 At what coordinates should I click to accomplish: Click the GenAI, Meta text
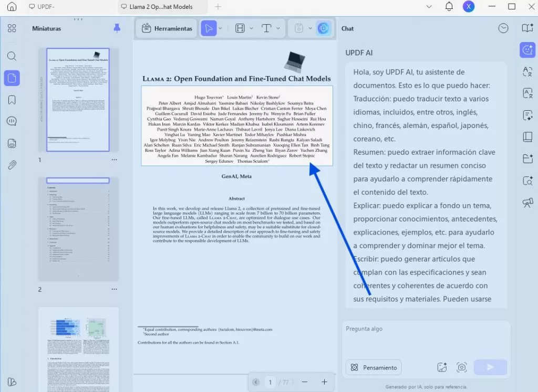[236, 176]
